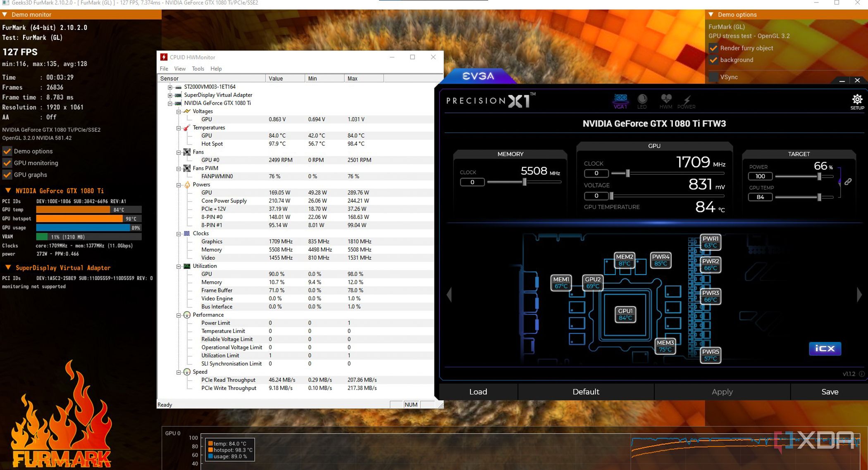This screenshot has height=470, width=868.
Task: Click the Value column header
Action: coord(285,78)
